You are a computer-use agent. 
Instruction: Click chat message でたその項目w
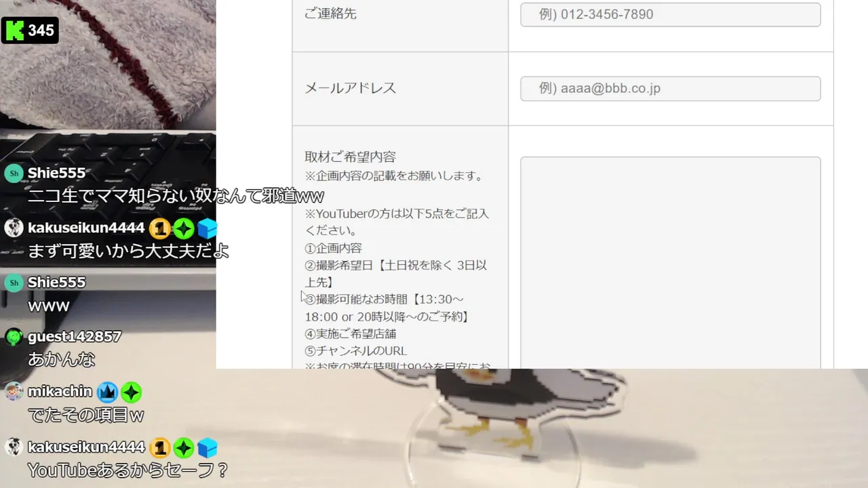[86, 415]
